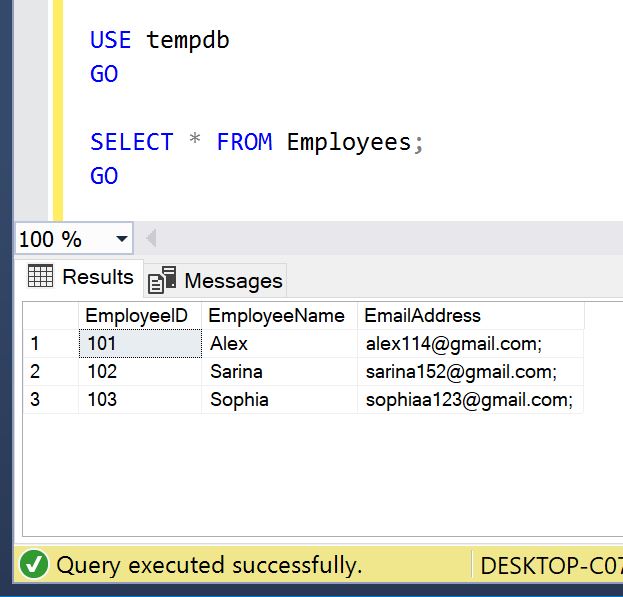Select the EmployeeID column header

[x=137, y=316]
